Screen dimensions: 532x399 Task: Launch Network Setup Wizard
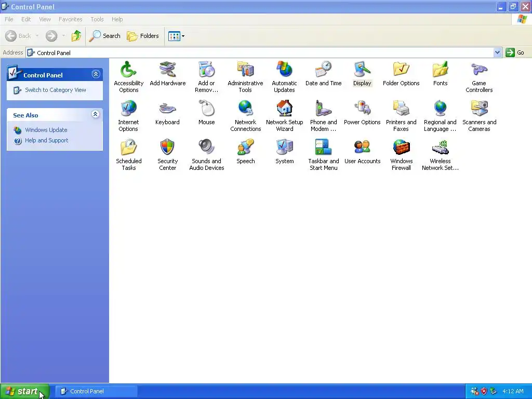[284, 116]
